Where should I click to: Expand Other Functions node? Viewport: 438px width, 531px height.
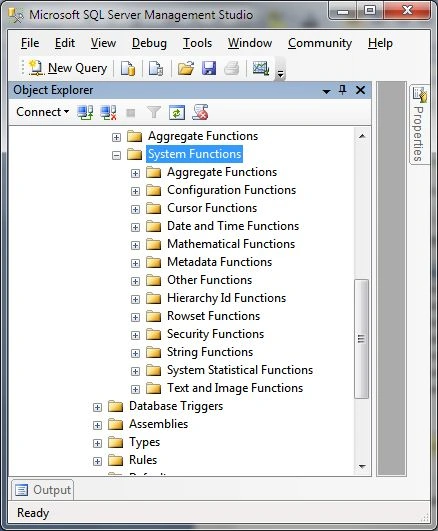pos(135,281)
